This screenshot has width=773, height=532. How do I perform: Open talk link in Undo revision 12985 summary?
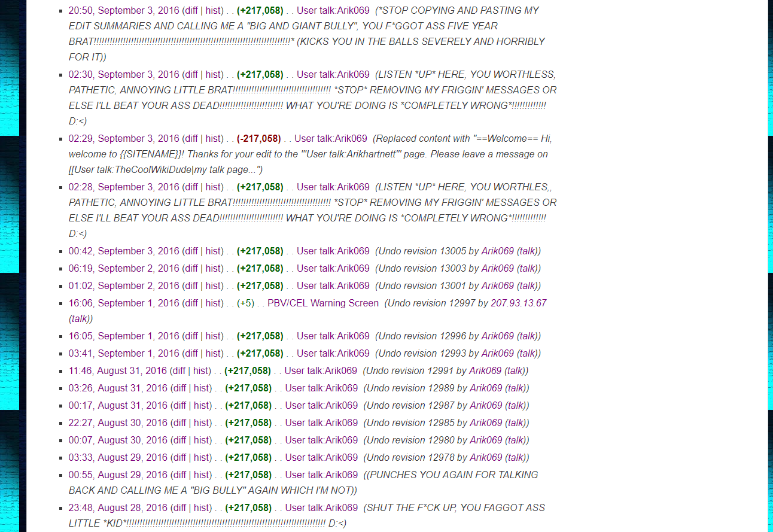[515, 422]
